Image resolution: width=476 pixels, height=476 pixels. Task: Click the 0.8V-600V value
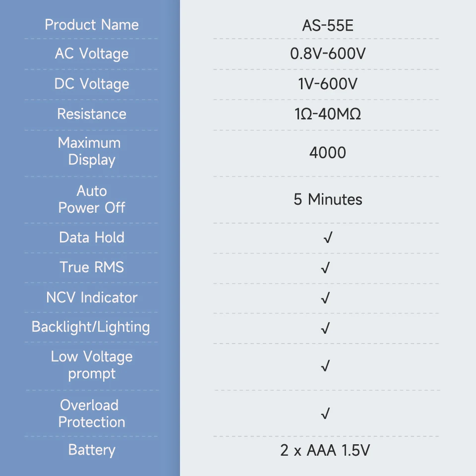pyautogui.click(x=328, y=54)
